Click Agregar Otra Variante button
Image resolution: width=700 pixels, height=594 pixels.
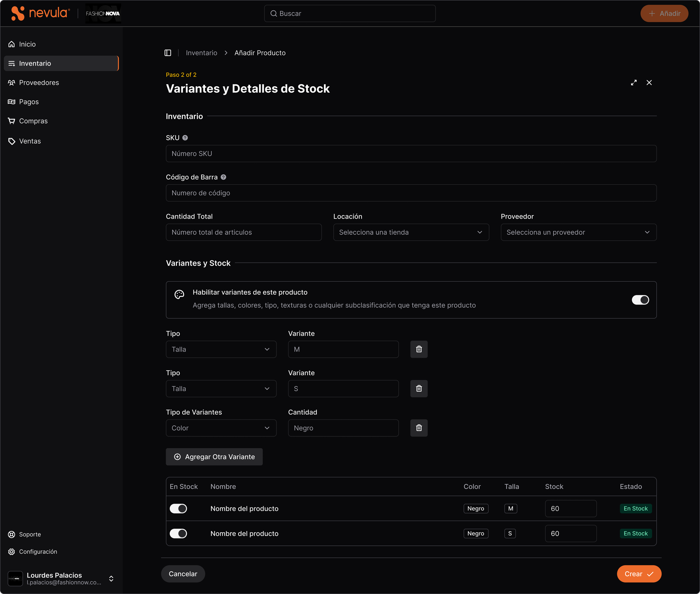tap(214, 457)
